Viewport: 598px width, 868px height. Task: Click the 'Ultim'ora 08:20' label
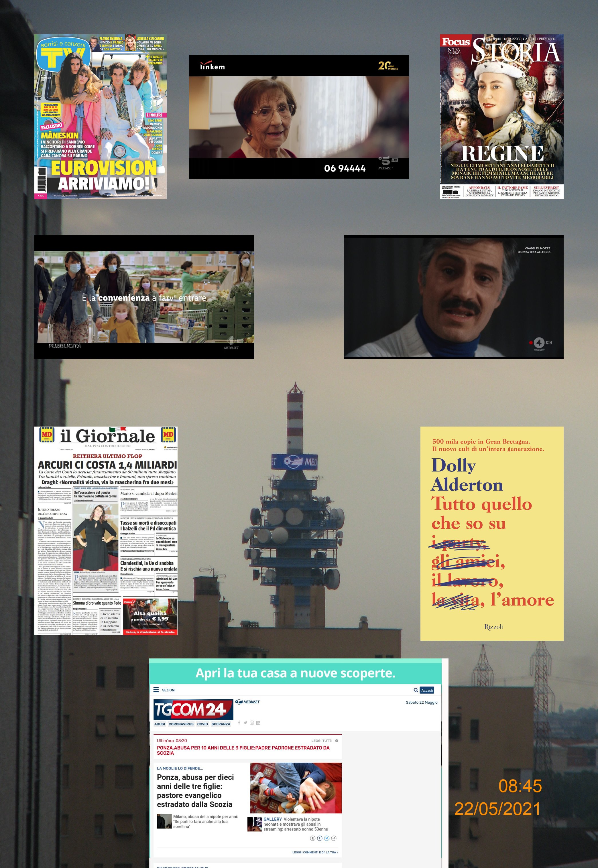(x=172, y=741)
